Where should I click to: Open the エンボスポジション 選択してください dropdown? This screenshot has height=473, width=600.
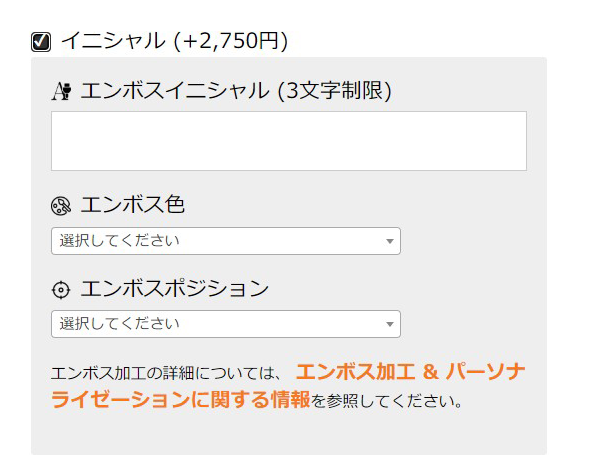click(x=226, y=324)
